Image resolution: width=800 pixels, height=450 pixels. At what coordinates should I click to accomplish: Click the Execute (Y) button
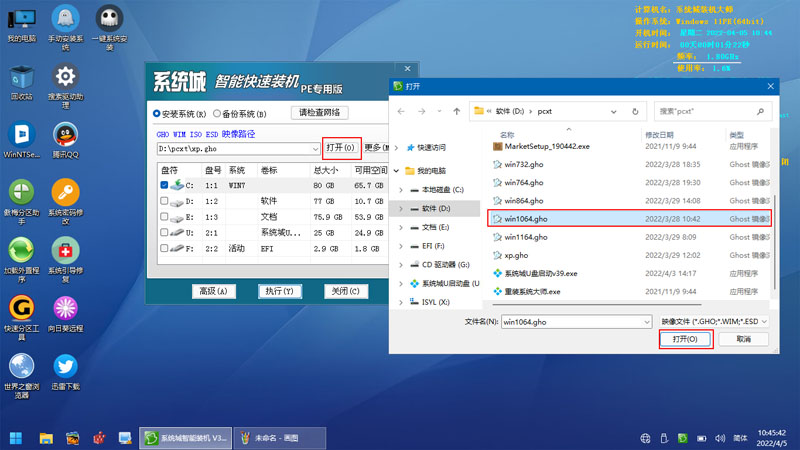[x=280, y=291]
